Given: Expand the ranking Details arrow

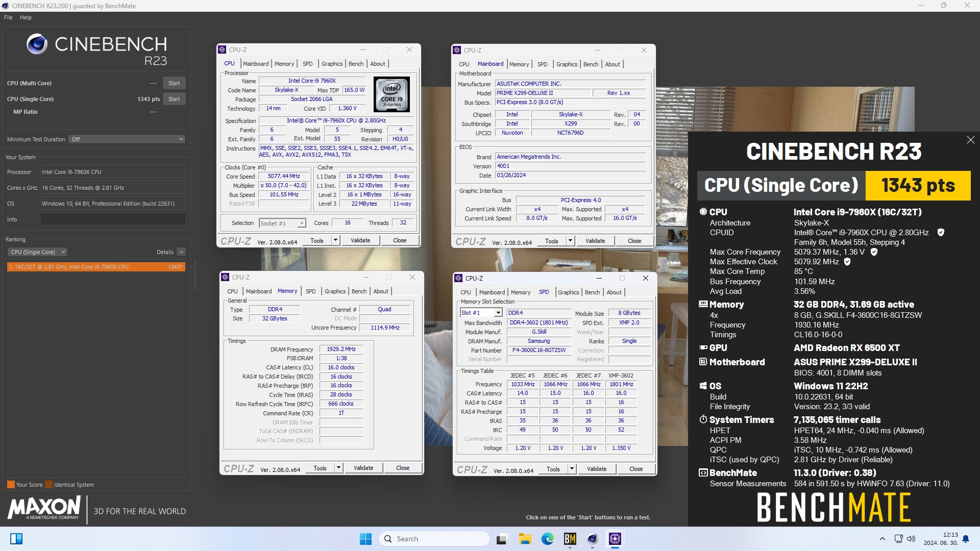Looking at the screenshot, I should coord(181,252).
